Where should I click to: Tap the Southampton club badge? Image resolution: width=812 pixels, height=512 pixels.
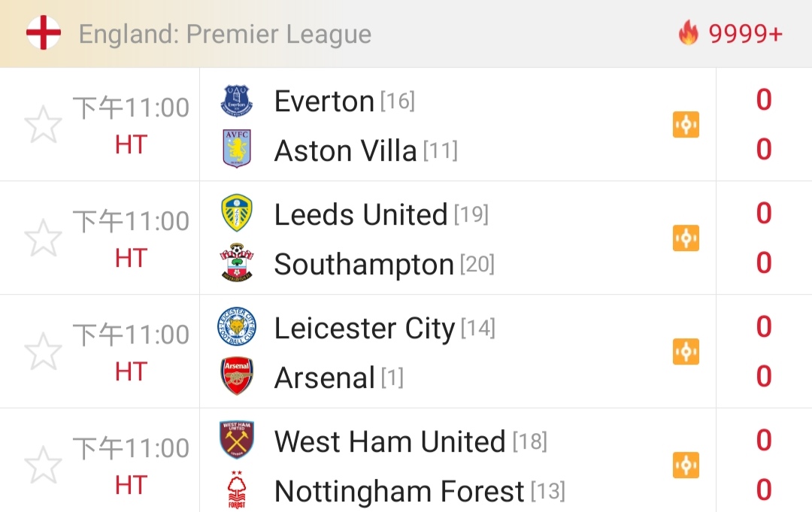pos(237,263)
